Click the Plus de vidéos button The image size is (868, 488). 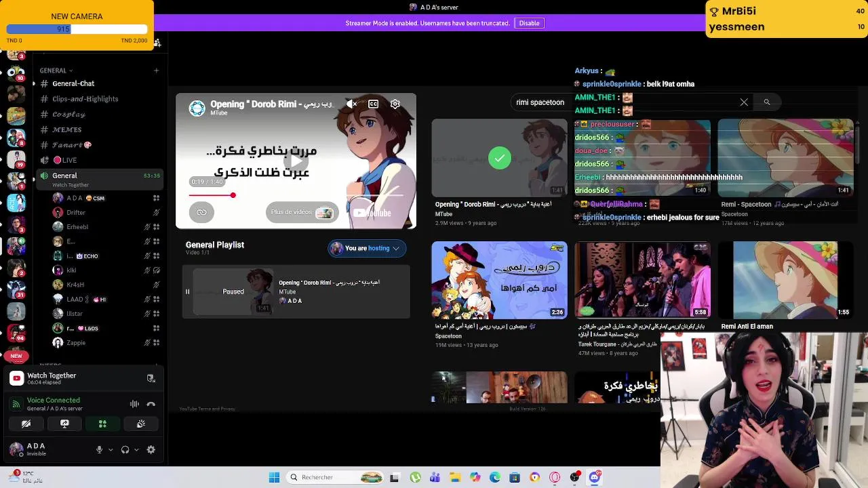(302, 212)
